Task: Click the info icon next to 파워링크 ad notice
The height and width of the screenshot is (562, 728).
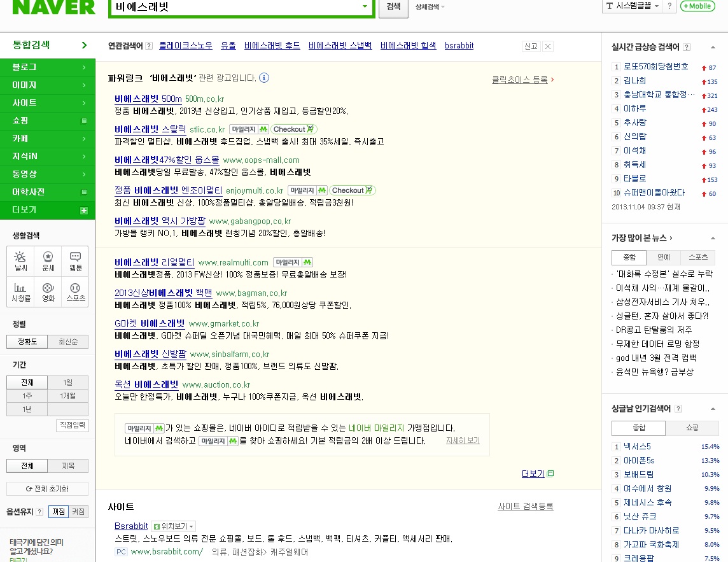Action: (x=263, y=78)
